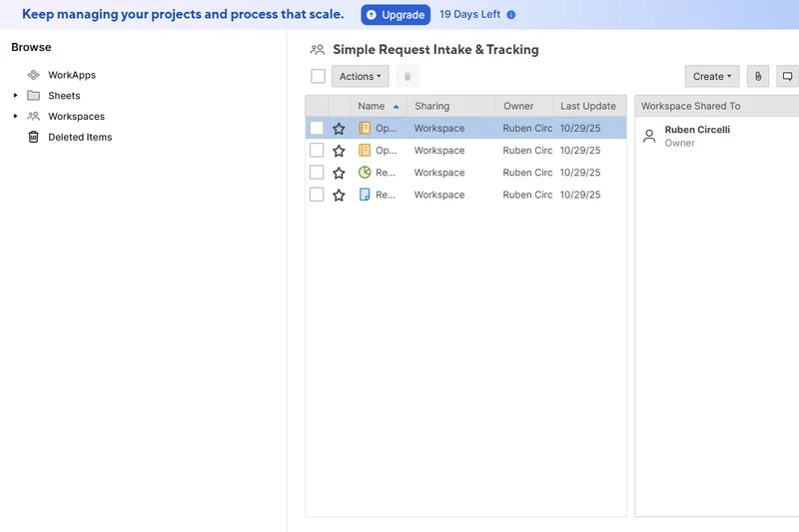This screenshot has height=532, width=799.
Task: Check the highlighted first Op... row checkbox
Action: [x=317, y=128]
